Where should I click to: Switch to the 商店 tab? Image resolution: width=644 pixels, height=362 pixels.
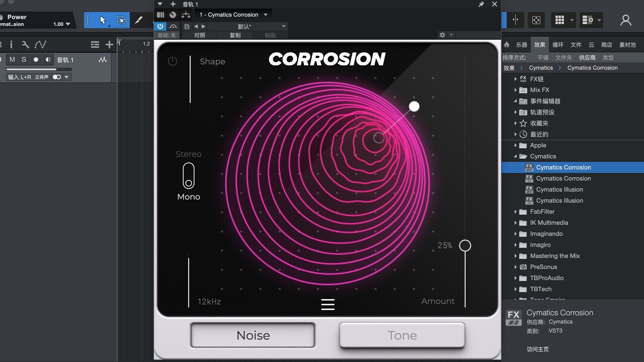(607, 45)
